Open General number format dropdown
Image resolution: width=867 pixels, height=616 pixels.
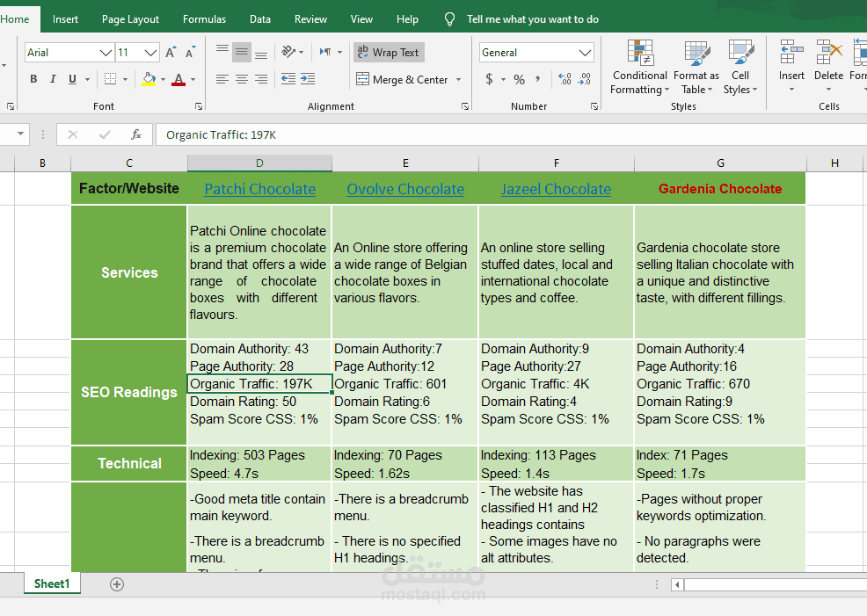coord(585,53)
